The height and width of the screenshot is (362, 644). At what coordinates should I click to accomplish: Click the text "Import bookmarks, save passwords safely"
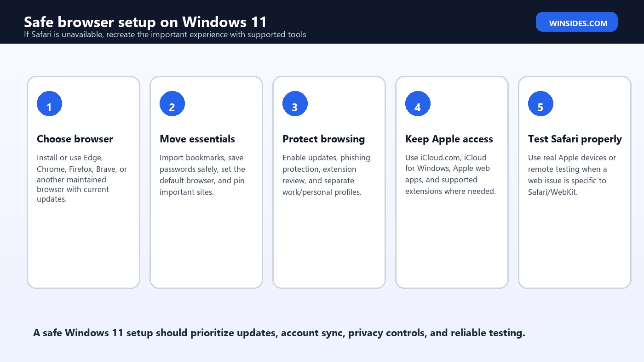pyautogui.click(x=202, y=175)
